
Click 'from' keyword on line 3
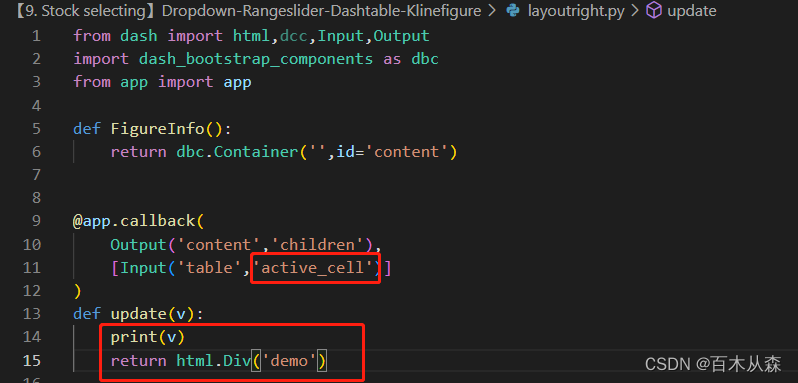92,82
